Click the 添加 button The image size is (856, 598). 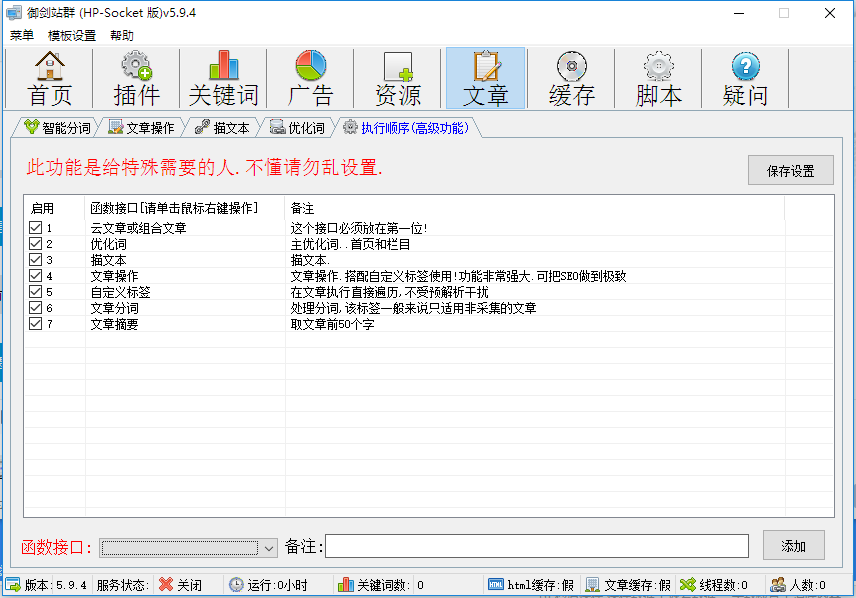point(793,546)
